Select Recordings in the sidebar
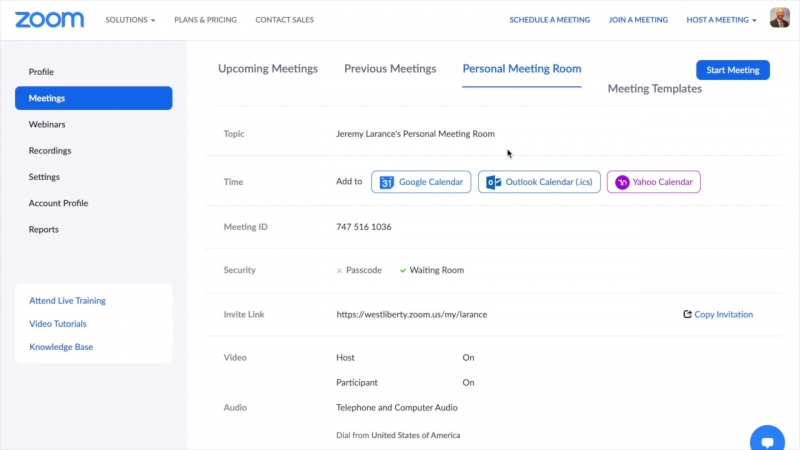The height and width of the screenshot is (450, 800). 50,151
